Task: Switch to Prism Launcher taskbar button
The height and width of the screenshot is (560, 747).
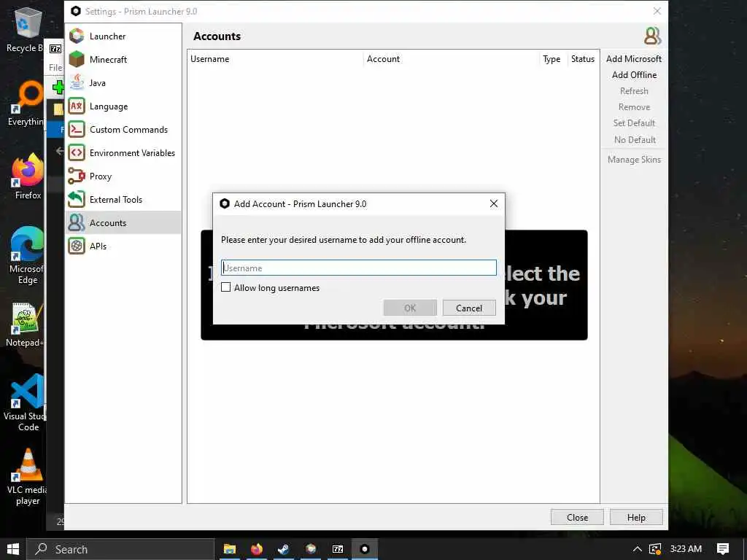Action: 365,549
